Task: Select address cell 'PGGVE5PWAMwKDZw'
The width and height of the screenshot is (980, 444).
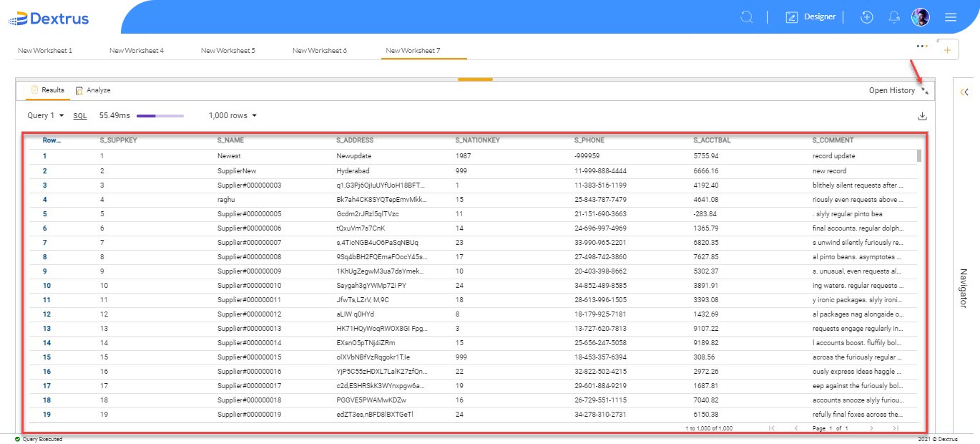Action: (371, 400)
